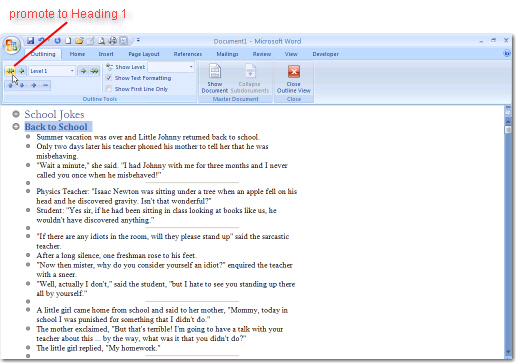Screen dimensions: 516x363
Task: Open the References tab
Action: 188,54
